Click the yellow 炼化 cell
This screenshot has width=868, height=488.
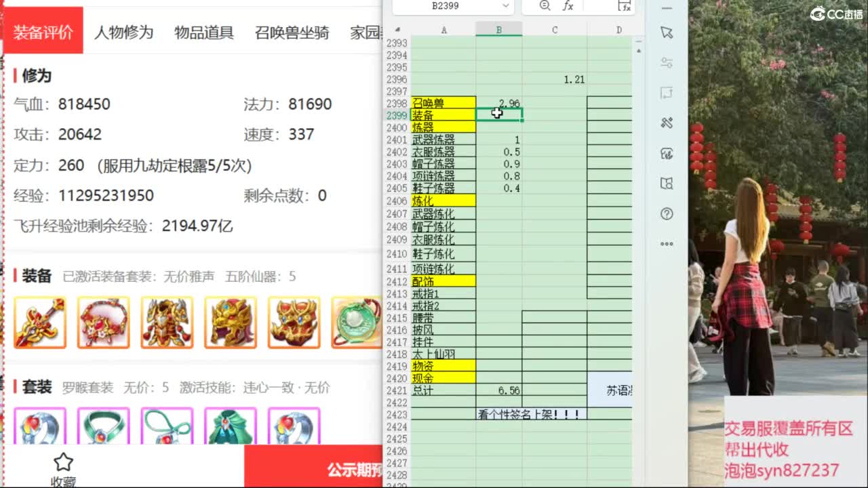[443, 201]
